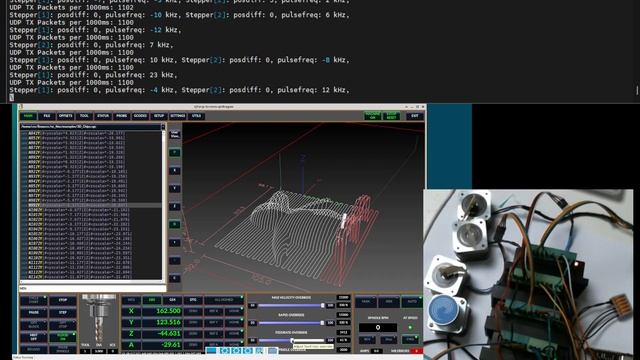The image size is (640, 360).
Task: Toggle the OPT STOP button
Action: pos(63,325)
